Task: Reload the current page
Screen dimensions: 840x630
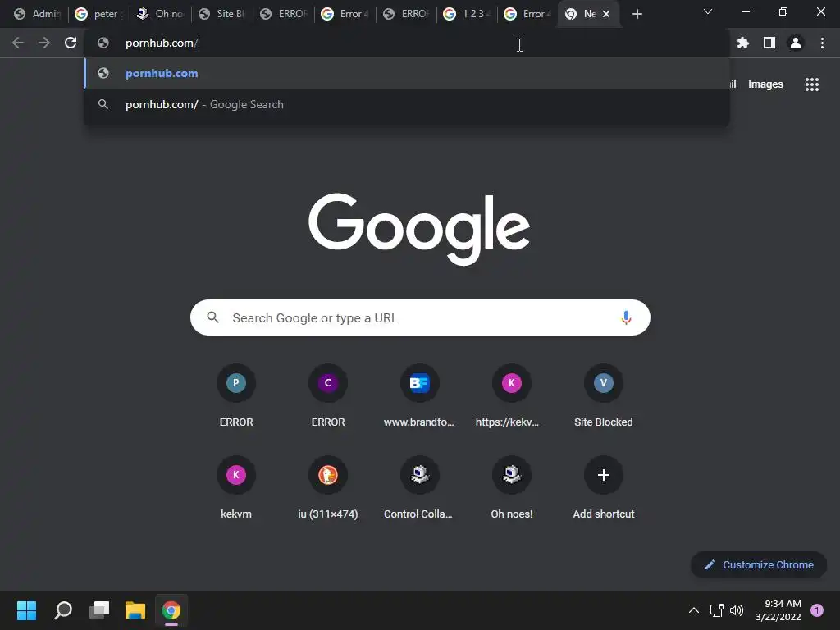Action: tap(71, 43)
